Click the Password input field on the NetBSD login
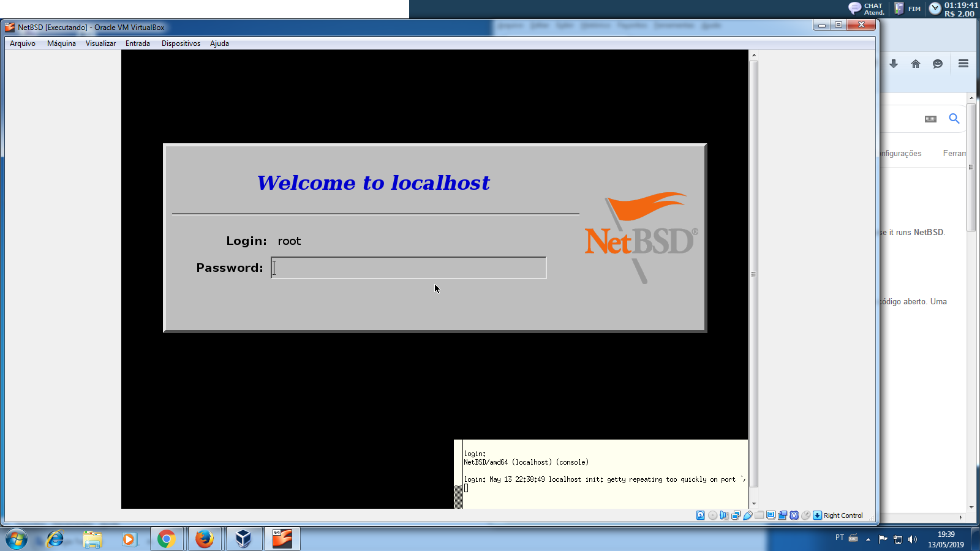Screen dimensions: 980x551 click(x=409, y=268)
